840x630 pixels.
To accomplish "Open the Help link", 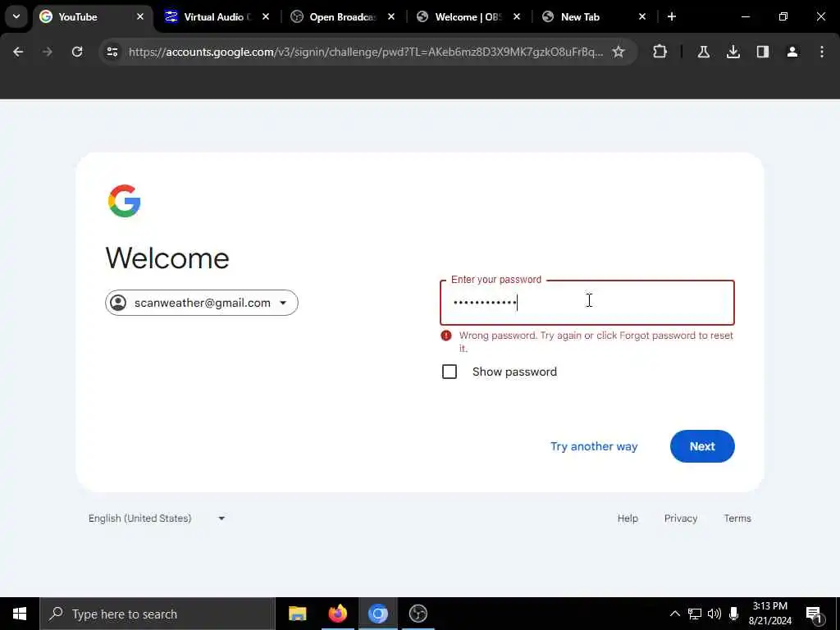I will coord(628,518).
